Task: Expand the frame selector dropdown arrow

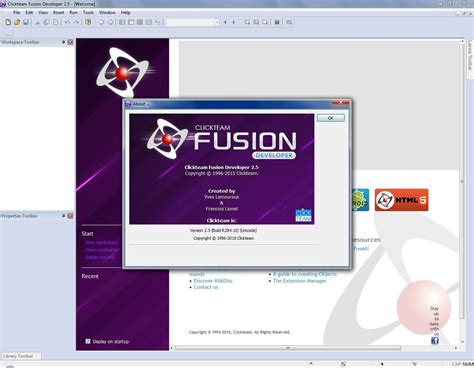Action: coord(217,22)
